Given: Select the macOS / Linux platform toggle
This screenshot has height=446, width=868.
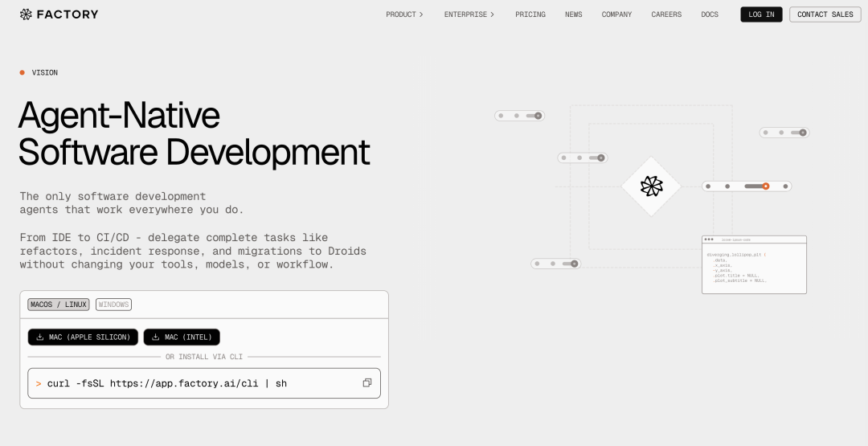Looking at the screenshot, I should click(x=59, y=305).
